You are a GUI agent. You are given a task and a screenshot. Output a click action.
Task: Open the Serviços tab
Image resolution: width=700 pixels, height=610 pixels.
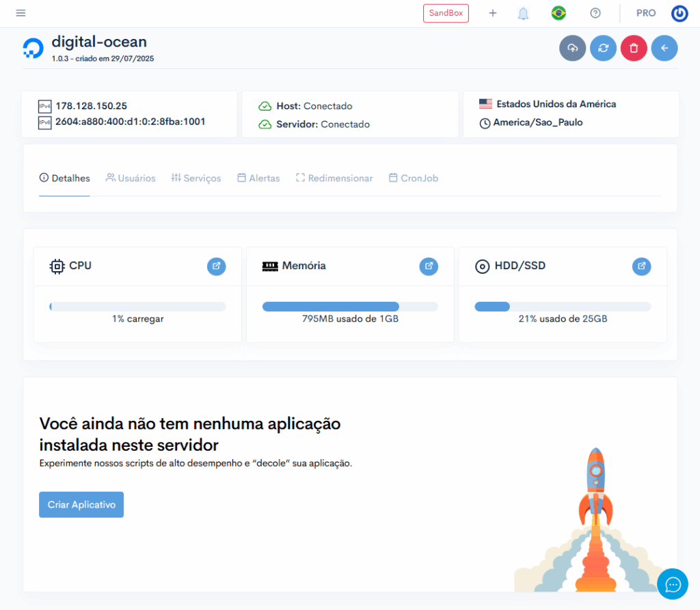(196, 178)
